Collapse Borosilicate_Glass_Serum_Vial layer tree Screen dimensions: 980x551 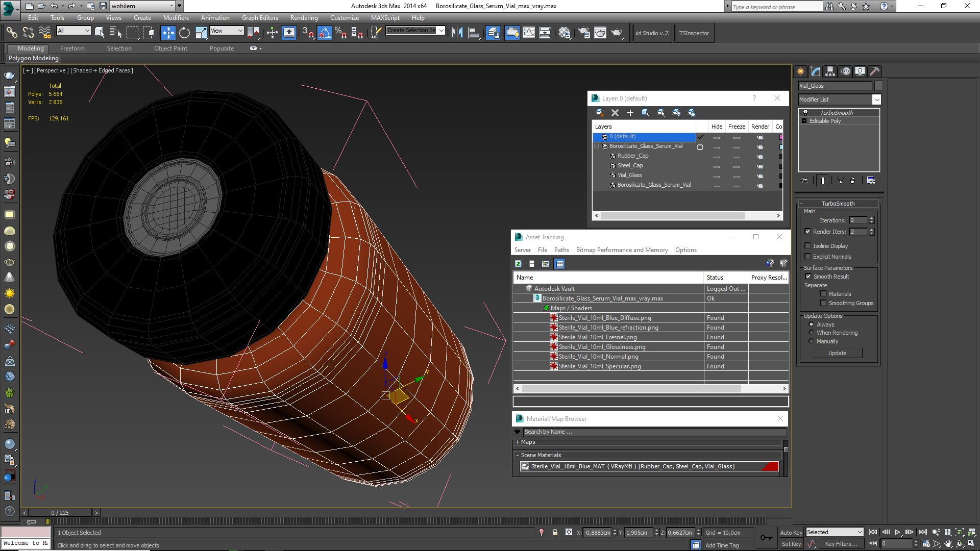pos(596,146)
